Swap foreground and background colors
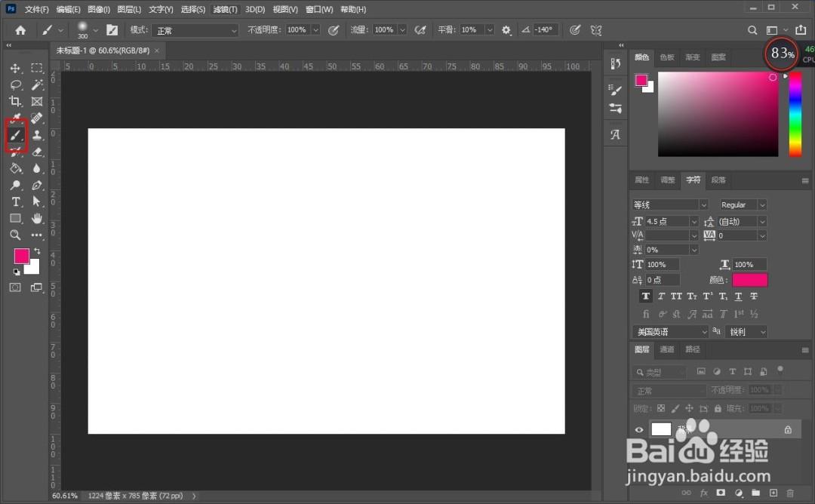 point(38,251)
